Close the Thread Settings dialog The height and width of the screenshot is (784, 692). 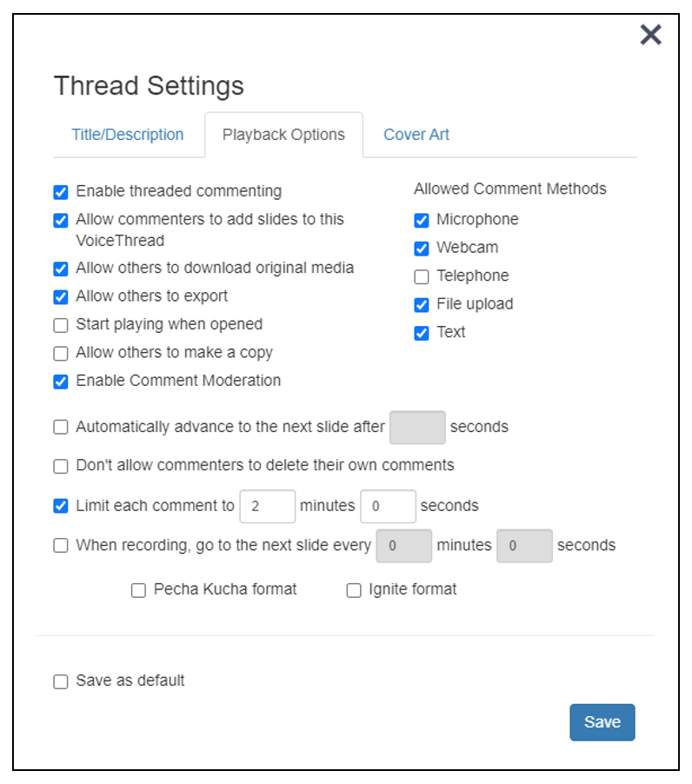(x=650, y=36)
